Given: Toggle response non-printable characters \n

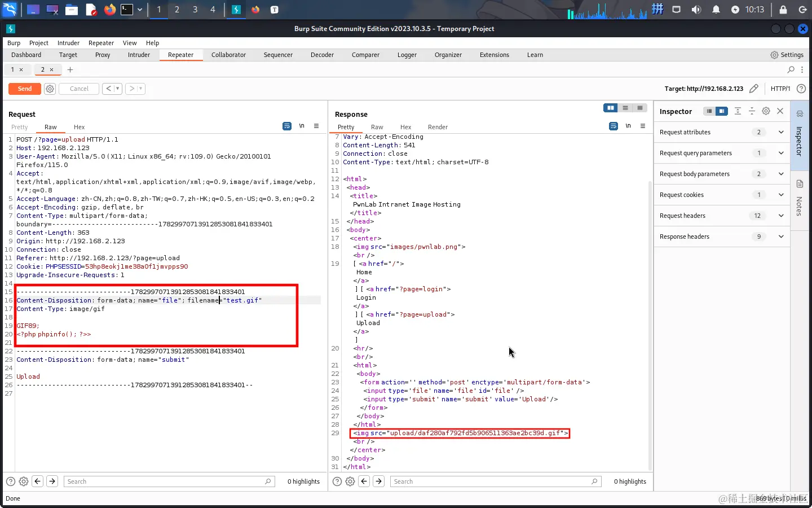Looking at the screenshot, I should [x=628, y=126].
